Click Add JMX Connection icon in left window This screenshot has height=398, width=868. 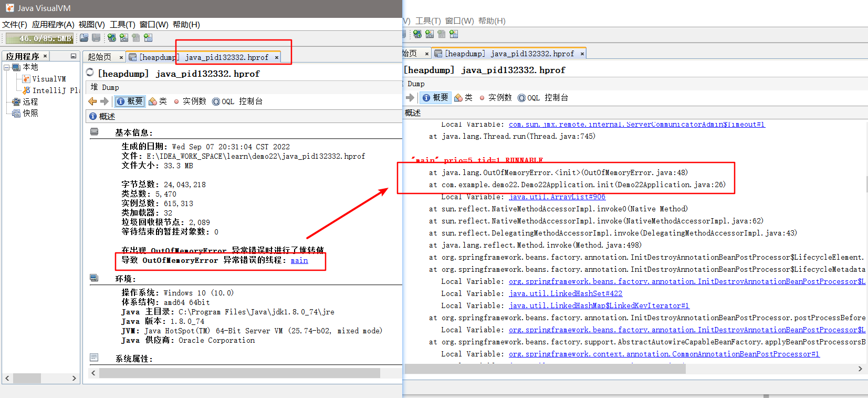[124, 38]
